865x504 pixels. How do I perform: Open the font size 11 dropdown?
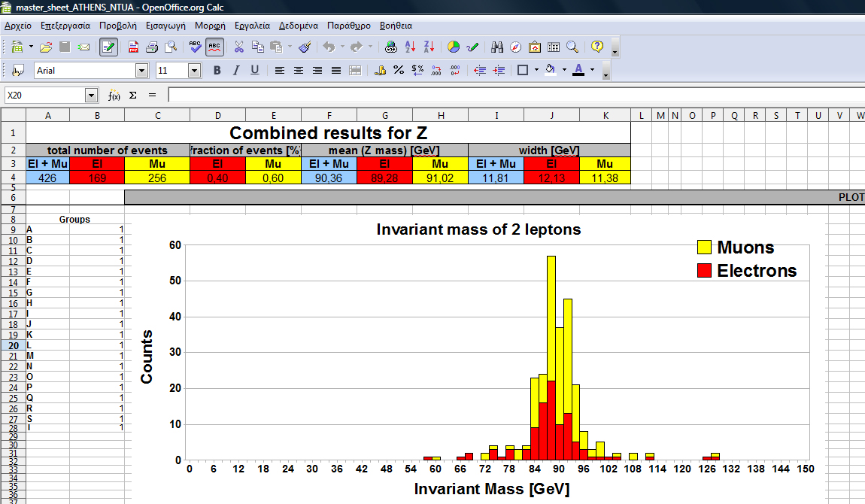tap(194, 71)
